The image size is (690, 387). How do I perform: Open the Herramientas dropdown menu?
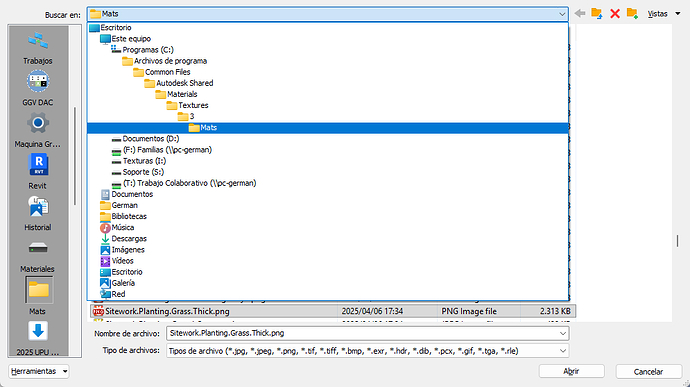[x=39, y=371]
